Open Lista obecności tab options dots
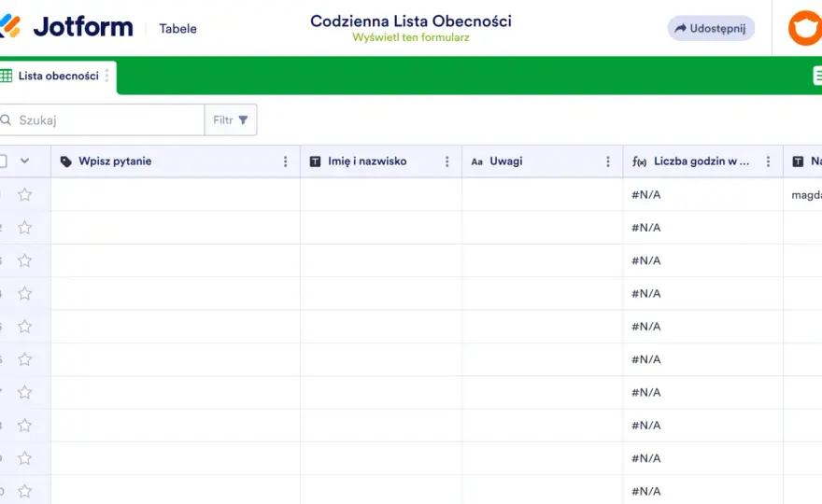Viewport: 822px width, 504px height. (x=106, y=76)
